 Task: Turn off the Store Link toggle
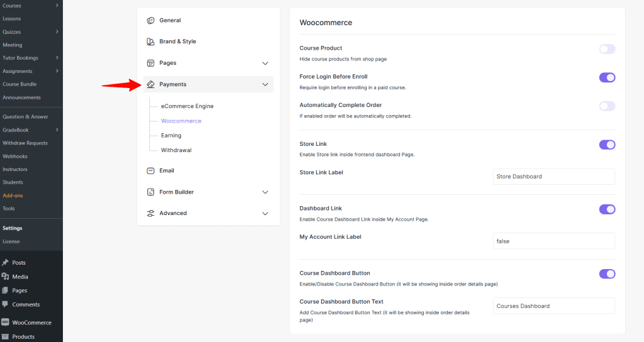click(607, 145)
